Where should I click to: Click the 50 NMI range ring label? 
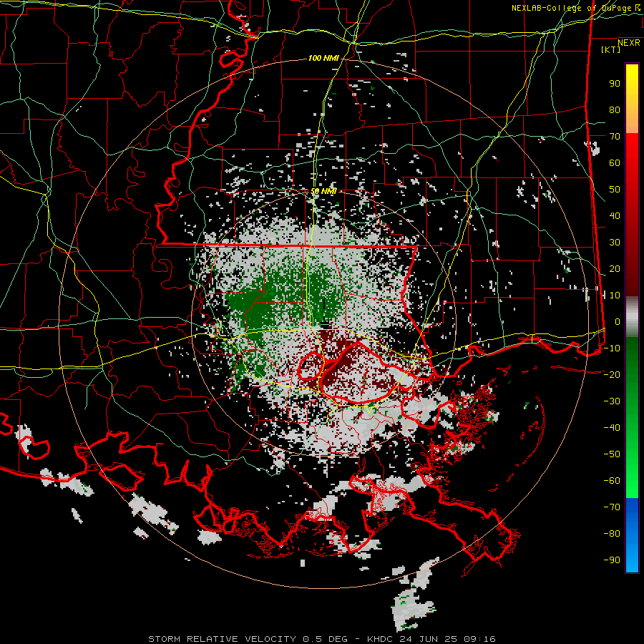[x=323, y=191]
